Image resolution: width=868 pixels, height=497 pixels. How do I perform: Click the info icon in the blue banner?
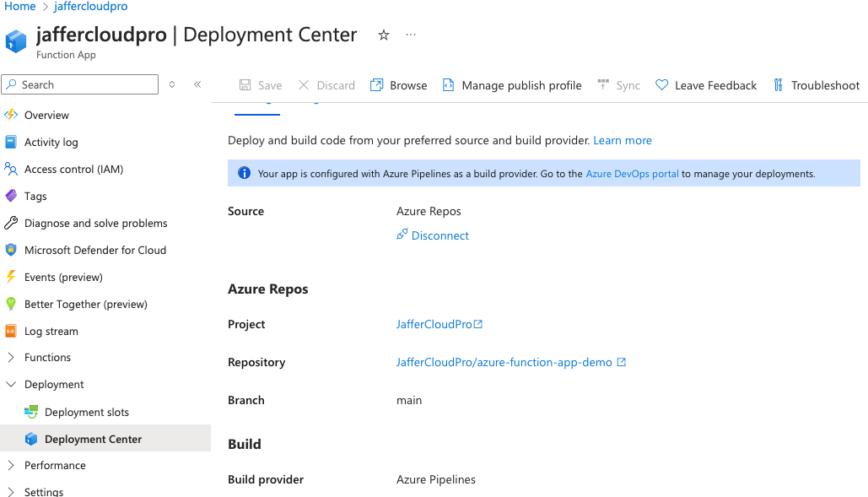click(244, 172)
